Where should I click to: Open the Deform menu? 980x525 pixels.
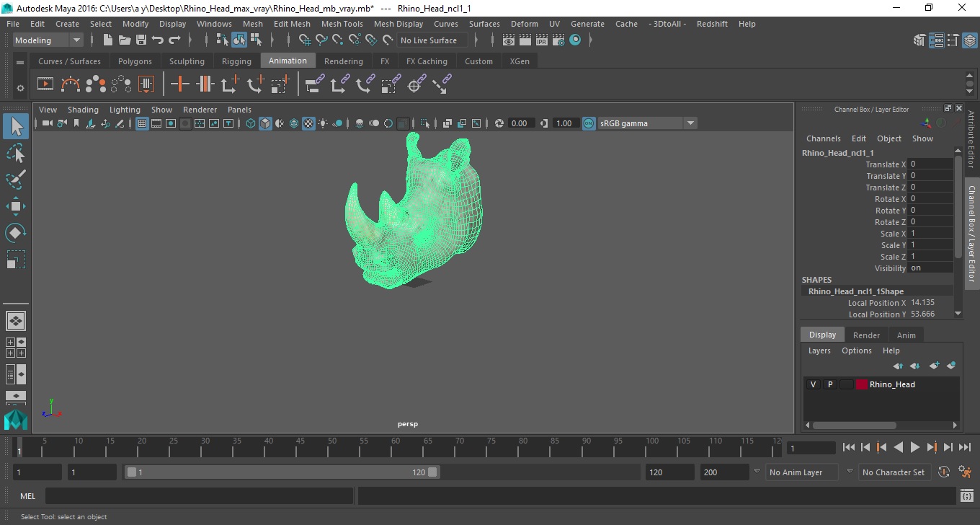(x=524, y=24)
